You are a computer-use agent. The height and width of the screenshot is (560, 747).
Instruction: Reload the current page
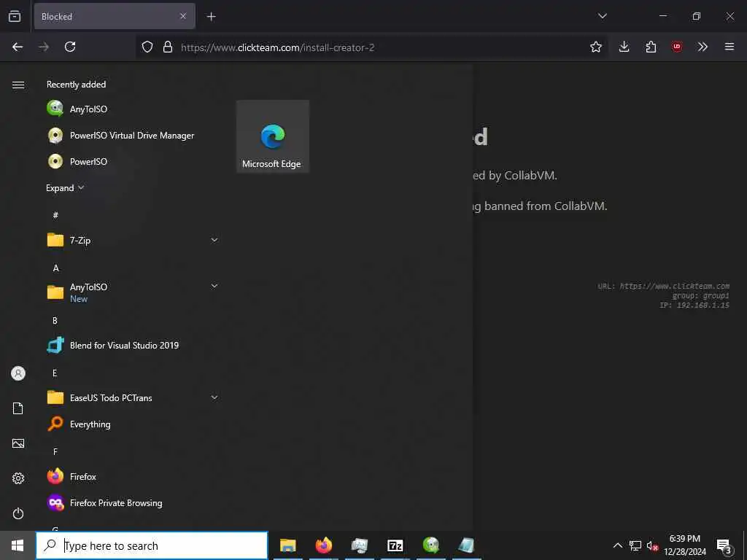pyautogui.click(x=70, y=47)
